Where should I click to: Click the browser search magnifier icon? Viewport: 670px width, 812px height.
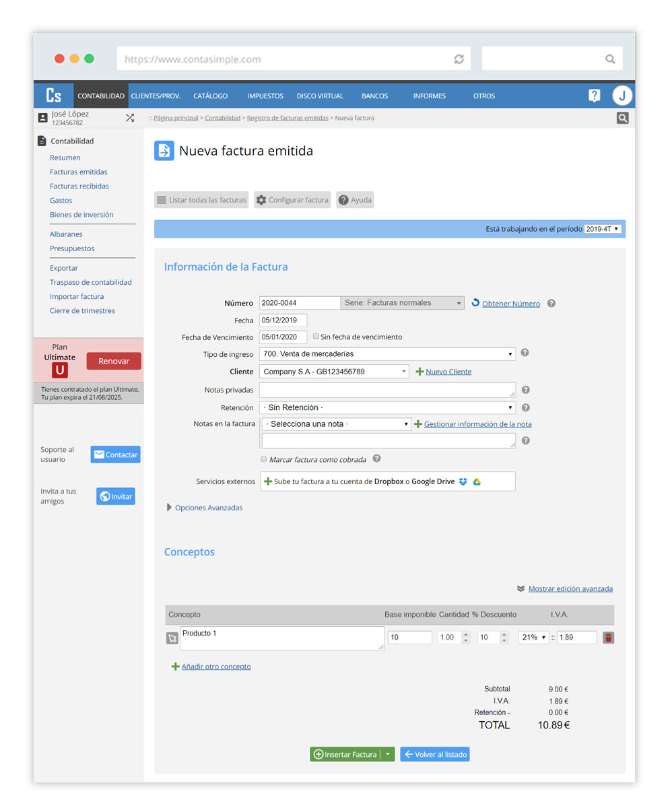tap(610, 59)
